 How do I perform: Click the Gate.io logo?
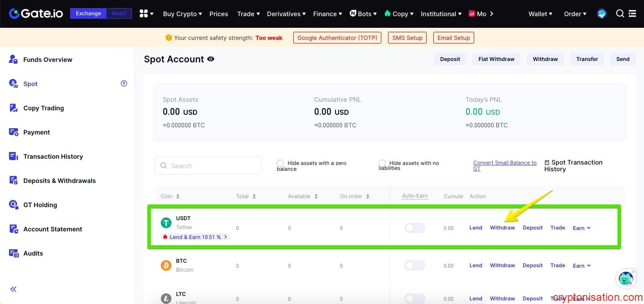click(37, 13)
